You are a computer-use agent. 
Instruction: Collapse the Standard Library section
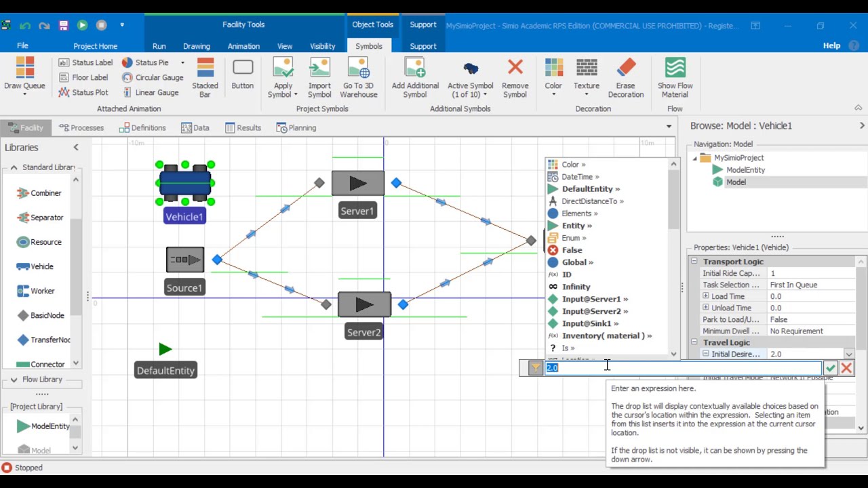[14, 167]
